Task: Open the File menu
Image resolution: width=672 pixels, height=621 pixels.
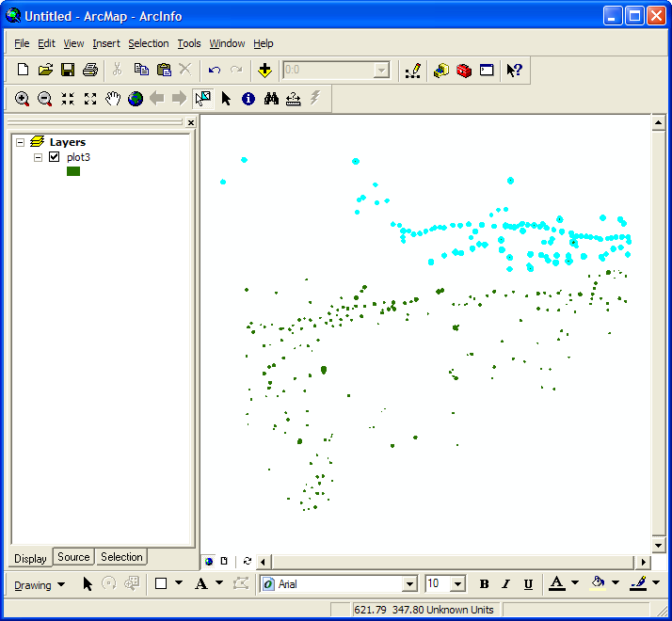Action: (22, 43)
